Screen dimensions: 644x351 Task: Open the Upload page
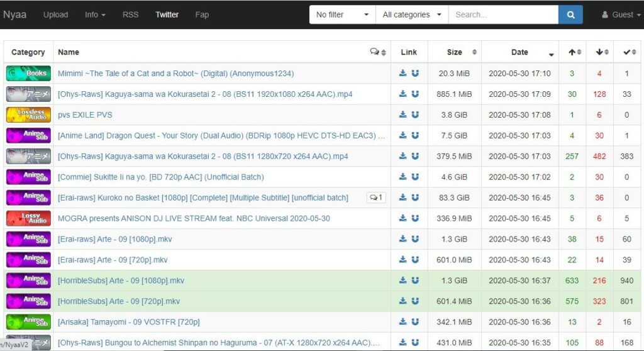[56, 15]
